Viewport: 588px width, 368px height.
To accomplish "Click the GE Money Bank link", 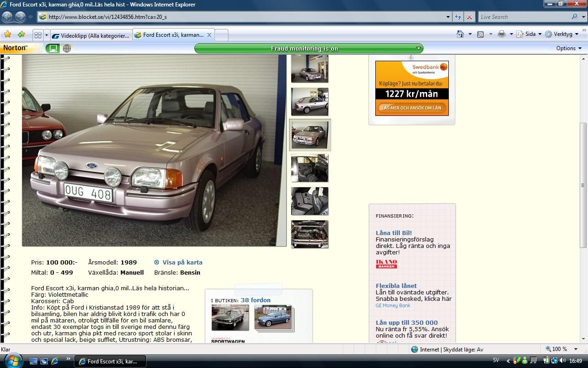I will click(x=393, y=305).
